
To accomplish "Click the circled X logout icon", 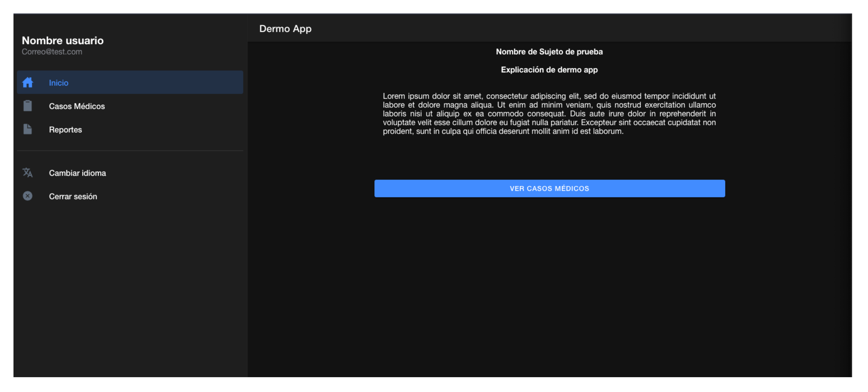I will 28,196.
